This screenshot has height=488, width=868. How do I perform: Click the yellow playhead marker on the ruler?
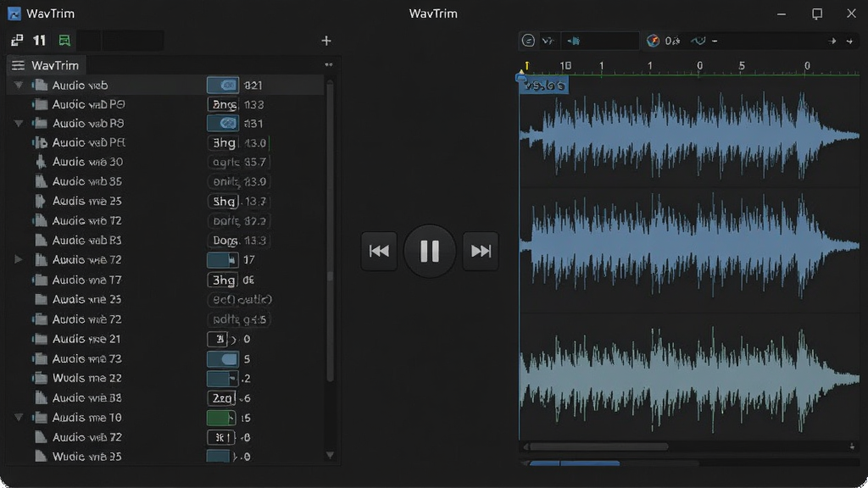526,68
